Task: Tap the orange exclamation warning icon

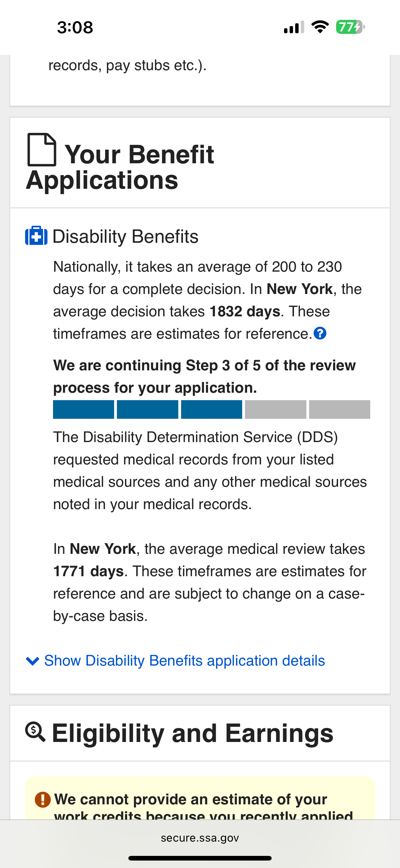Action: 43,799
